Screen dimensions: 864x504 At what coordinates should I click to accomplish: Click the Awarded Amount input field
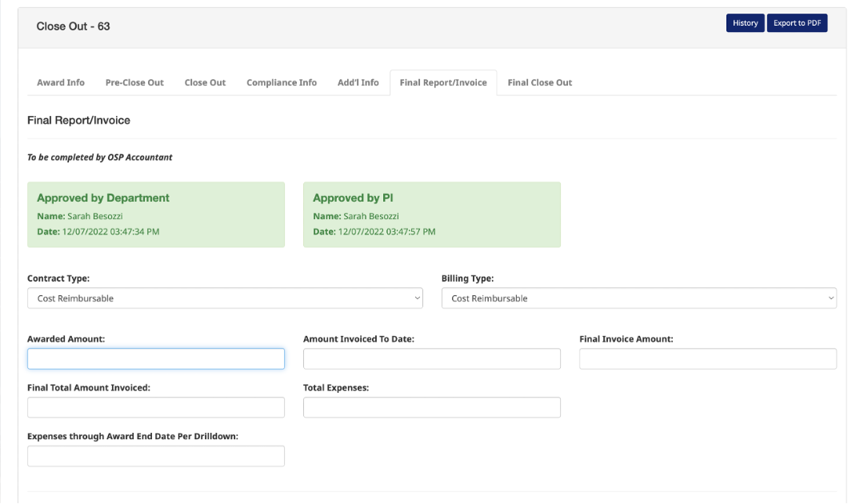(156, 358)
